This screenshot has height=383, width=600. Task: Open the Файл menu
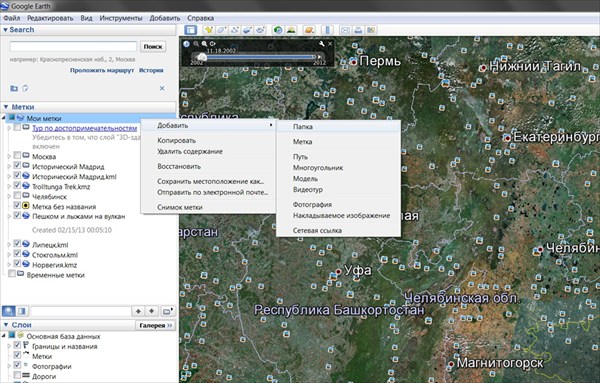coord(11,18)
